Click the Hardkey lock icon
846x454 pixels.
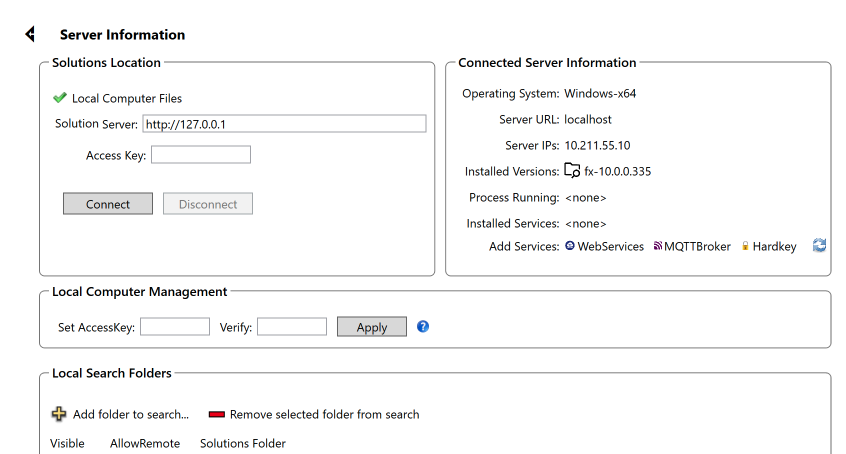tap(745, 246)
